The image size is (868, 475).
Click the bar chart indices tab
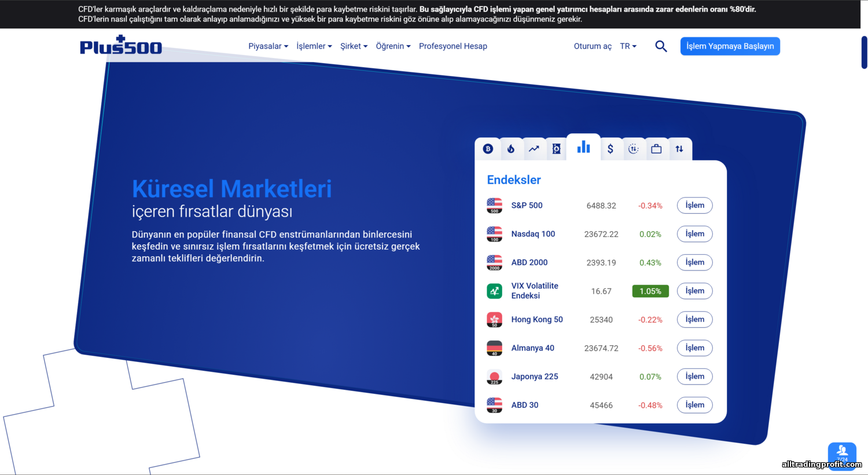coord(583,148)
